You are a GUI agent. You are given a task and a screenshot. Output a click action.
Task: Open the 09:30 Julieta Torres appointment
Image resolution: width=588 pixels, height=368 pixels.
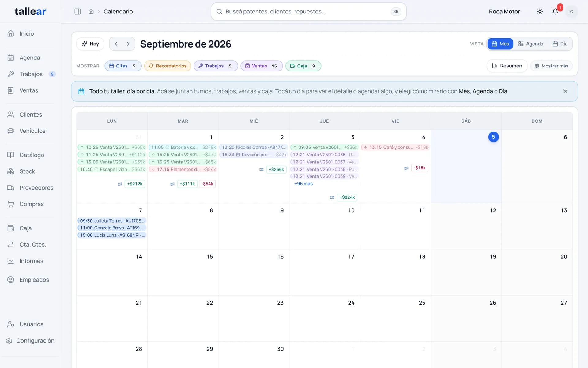112,221
